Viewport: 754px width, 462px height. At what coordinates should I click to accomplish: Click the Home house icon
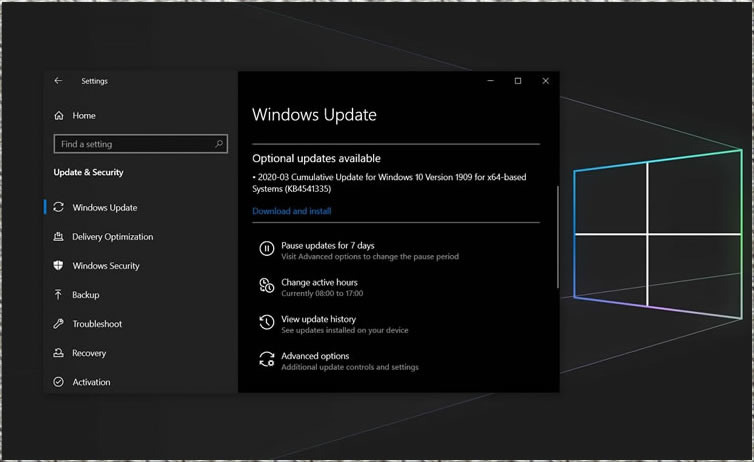click(x=59, y=115)
